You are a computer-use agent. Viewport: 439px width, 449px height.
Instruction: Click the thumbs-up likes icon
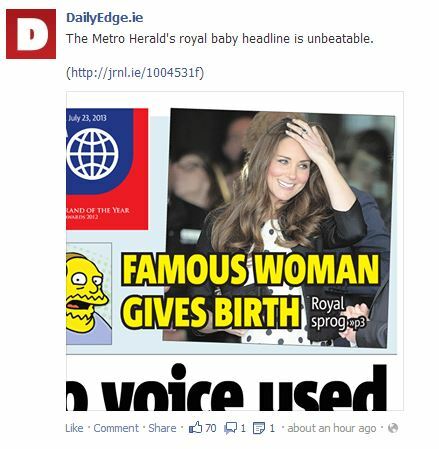[195, 428]
